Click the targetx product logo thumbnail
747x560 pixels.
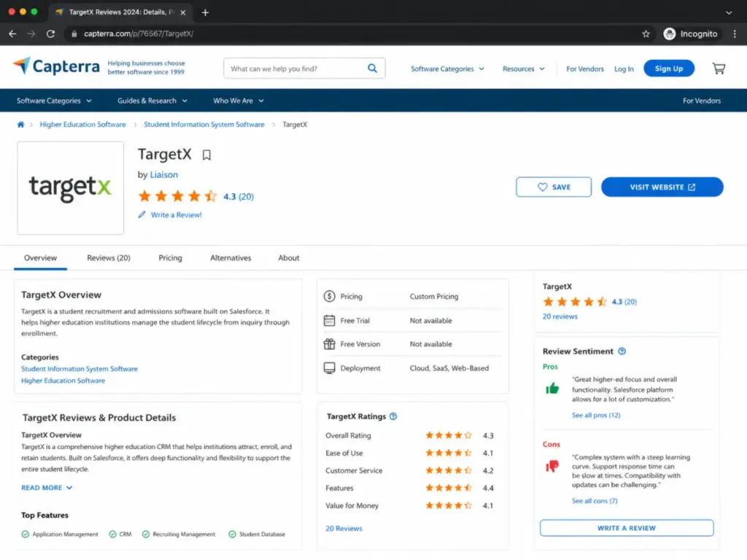71,187
